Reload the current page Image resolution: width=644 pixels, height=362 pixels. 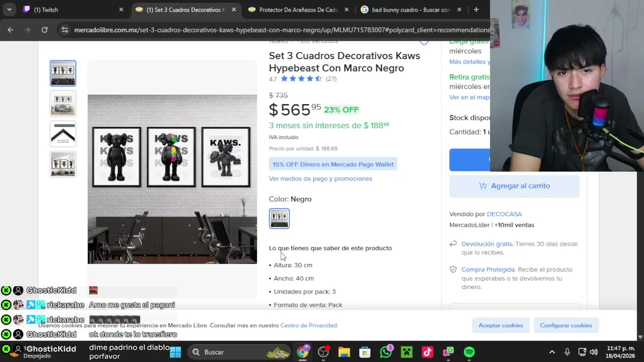pyautogui.click(x=44, y=30)
